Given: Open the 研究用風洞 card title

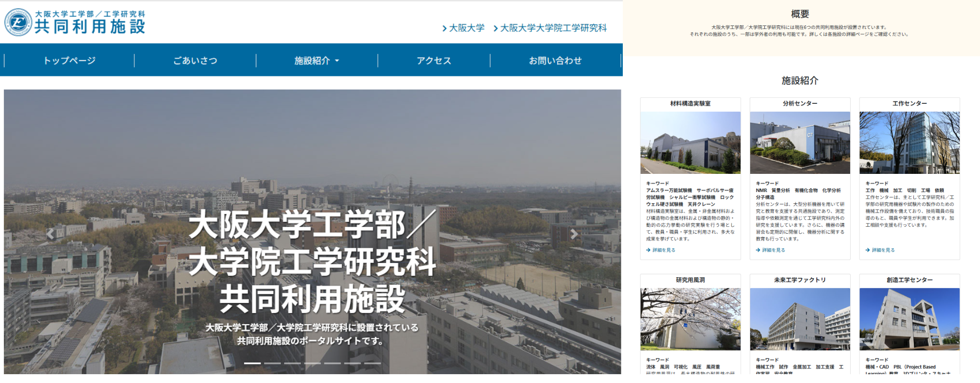Looking at the screenshot, I should click(690, 280).
